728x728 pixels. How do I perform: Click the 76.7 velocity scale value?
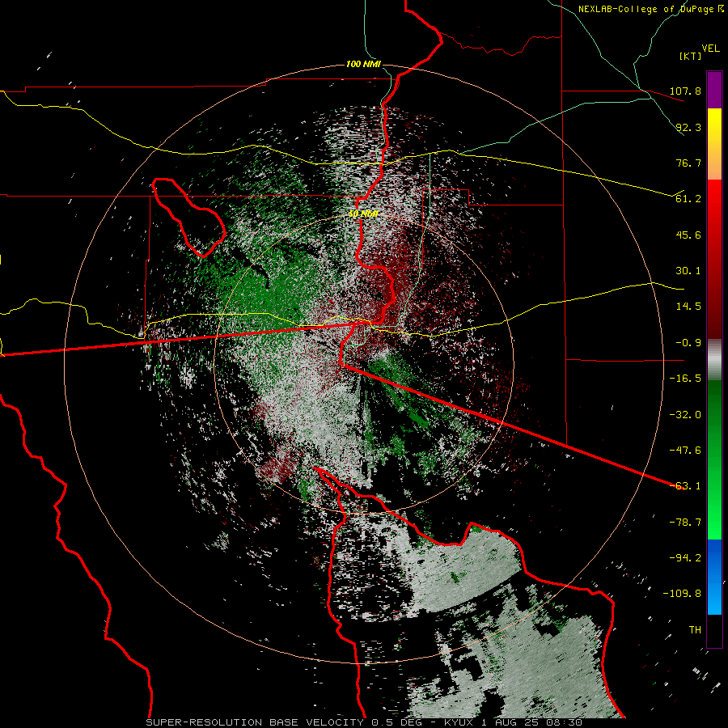(x=688, y=163)
